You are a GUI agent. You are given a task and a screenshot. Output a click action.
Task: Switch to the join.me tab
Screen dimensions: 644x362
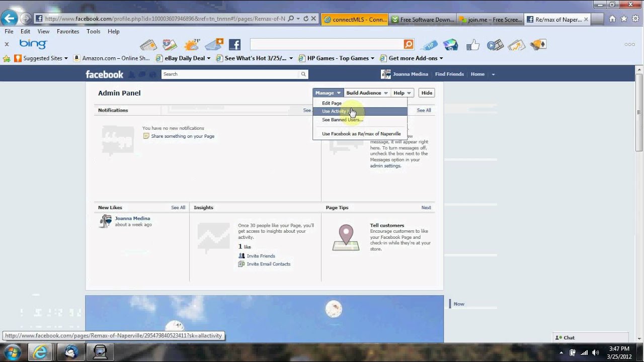[490, 20]
